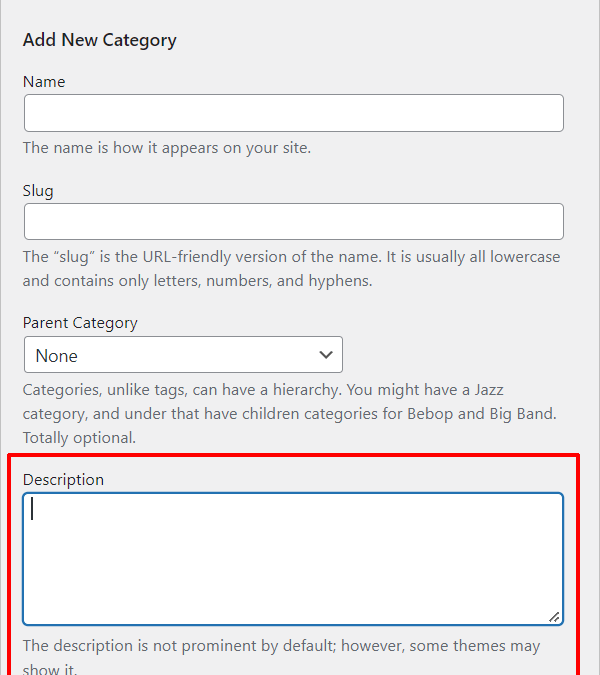Click the "Description" field label
Viewport: 600px width, 675px height.
(x=63, y=480)
